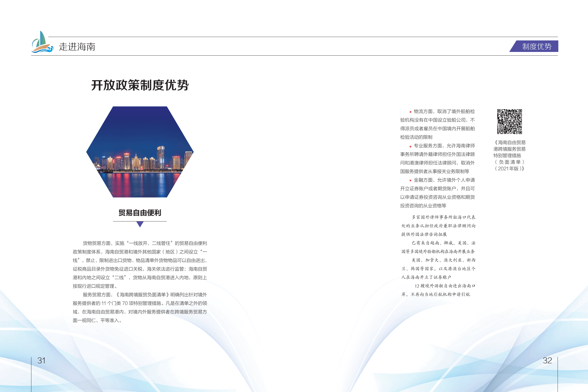Click the paragraph starting 服务贸易方面

pyautogui.click(x=140, y=307)
